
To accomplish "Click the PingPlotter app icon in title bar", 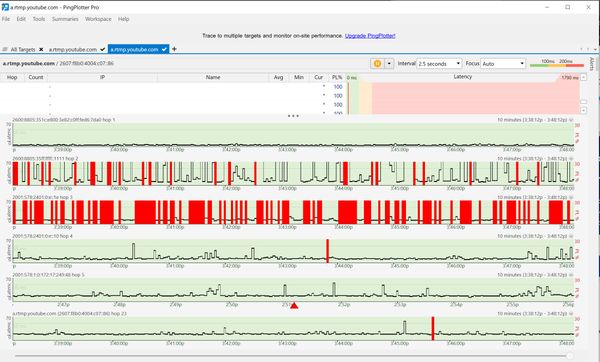I will point(5,7).
